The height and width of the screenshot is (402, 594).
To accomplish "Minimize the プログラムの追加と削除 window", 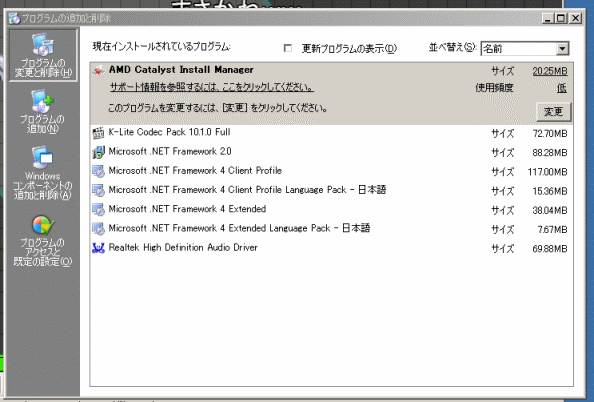I will pyautogui.click(x=547, y=18).
